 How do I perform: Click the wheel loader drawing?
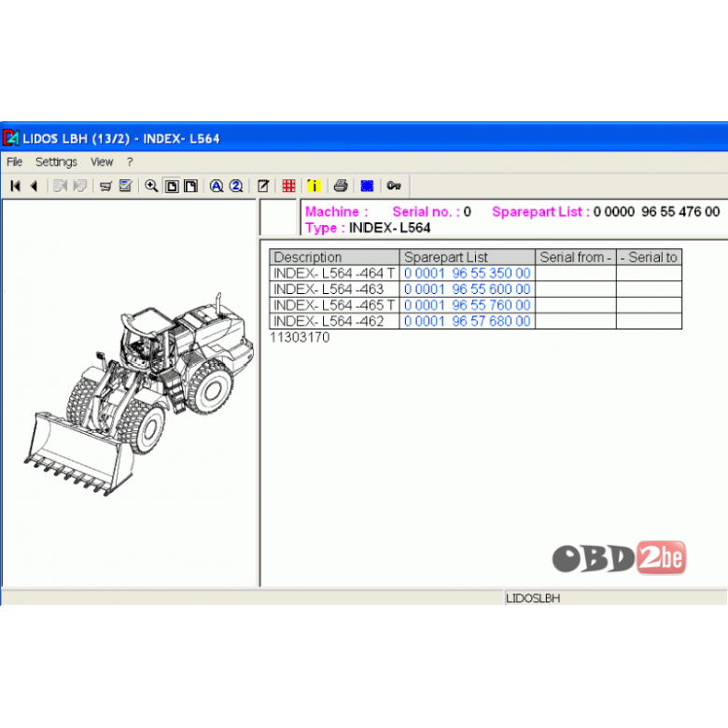pyautogui.click(x=139, y=394)
